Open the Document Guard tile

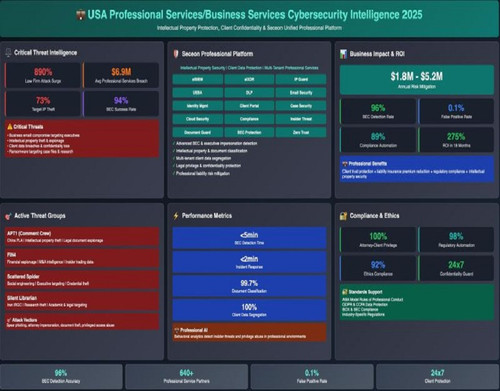(x=198, y=132)
